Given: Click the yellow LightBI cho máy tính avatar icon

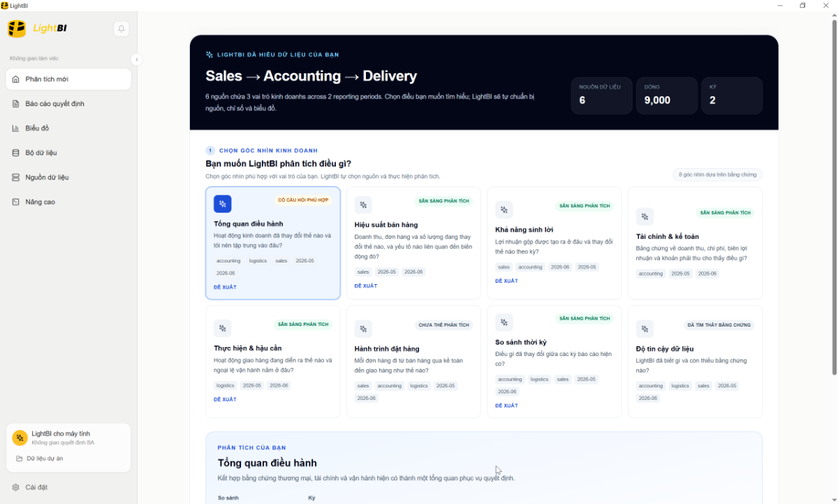Looking at the screenshot, I should (x=20, y=438).
